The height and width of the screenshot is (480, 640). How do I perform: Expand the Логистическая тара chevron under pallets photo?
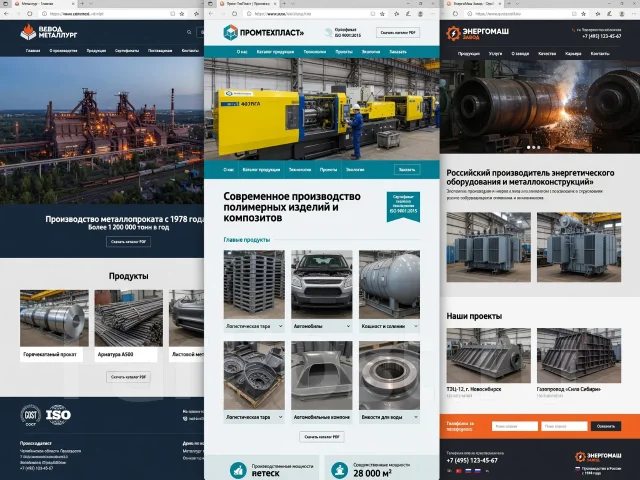click(280, 326)
